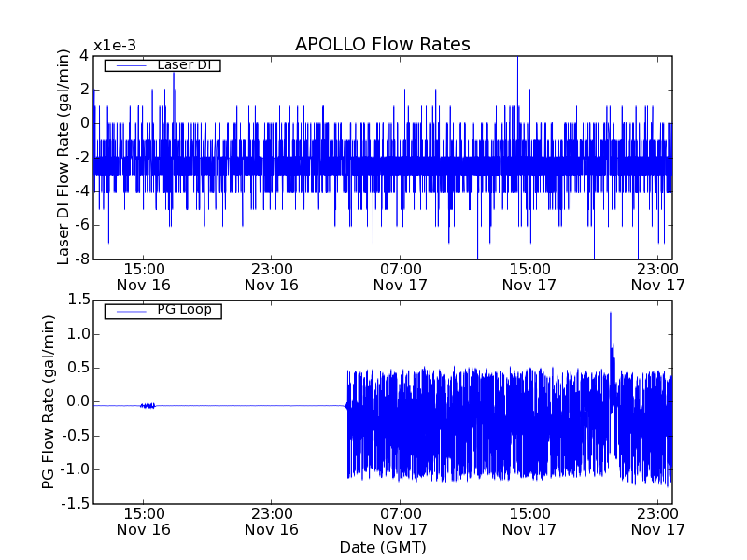Click the small PG Loop blip near 15:00 Nov 16
The image size is (747, 560).
[148, 406]
